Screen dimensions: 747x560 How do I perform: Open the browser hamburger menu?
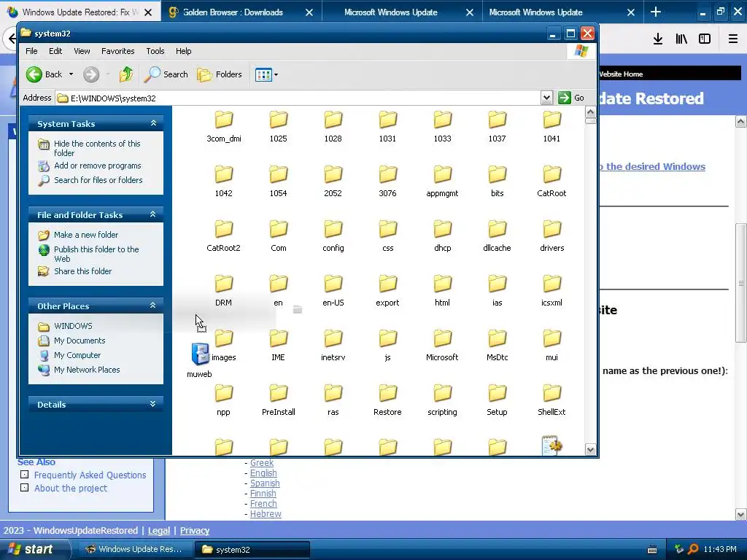(733, 39)
